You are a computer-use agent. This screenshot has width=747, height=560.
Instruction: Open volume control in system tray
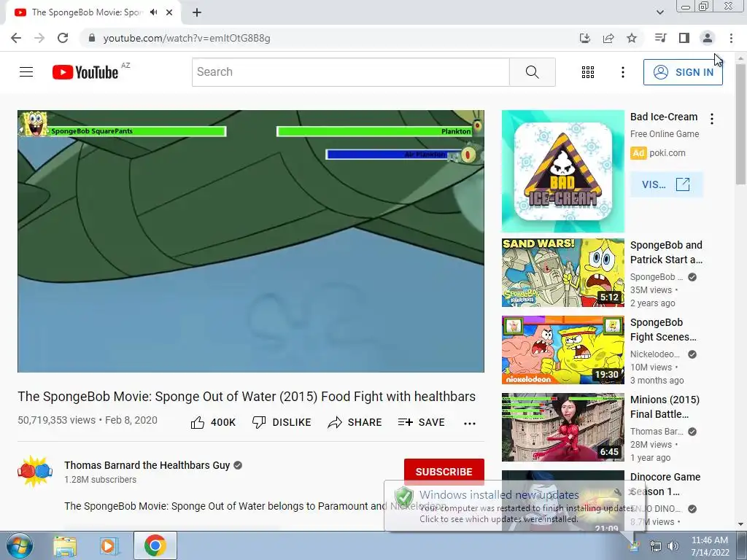[x=673, y=546]
